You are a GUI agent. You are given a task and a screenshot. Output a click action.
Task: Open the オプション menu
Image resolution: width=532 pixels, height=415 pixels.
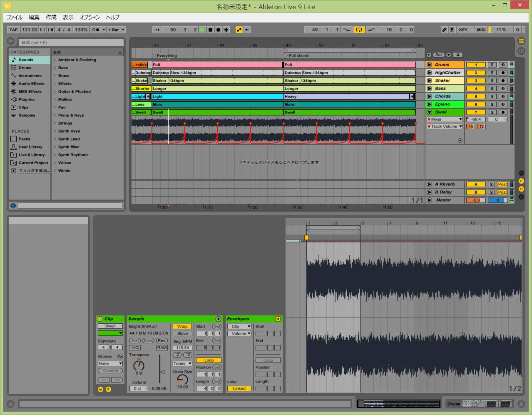click(x=90, y=17)
